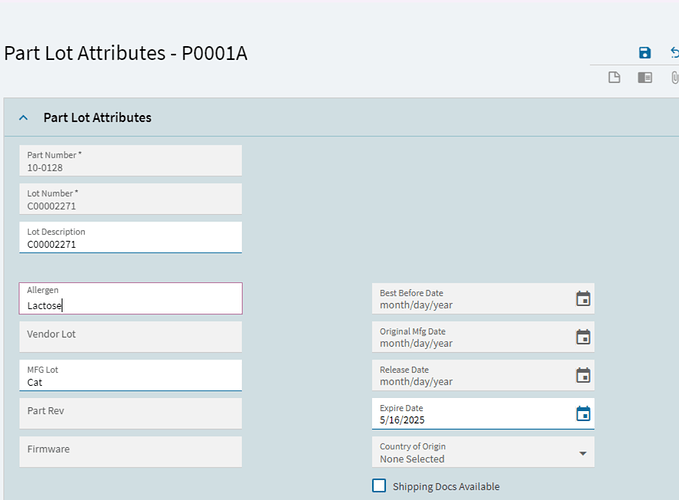Click the Part Rev field

(130, 413)
